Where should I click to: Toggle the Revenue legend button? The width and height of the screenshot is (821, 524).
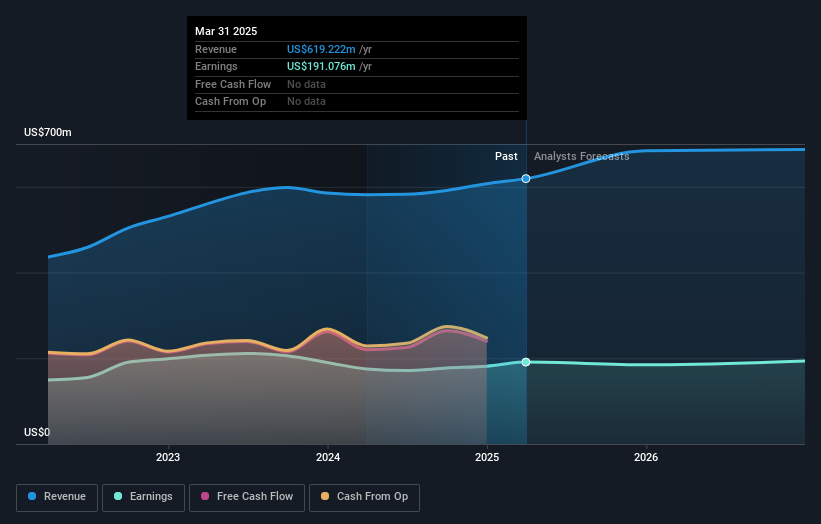(57, 497)
